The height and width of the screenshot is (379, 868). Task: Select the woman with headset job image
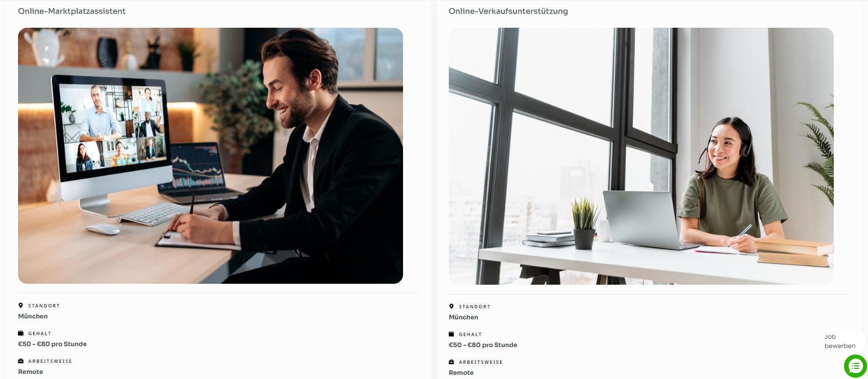point(641,156)
